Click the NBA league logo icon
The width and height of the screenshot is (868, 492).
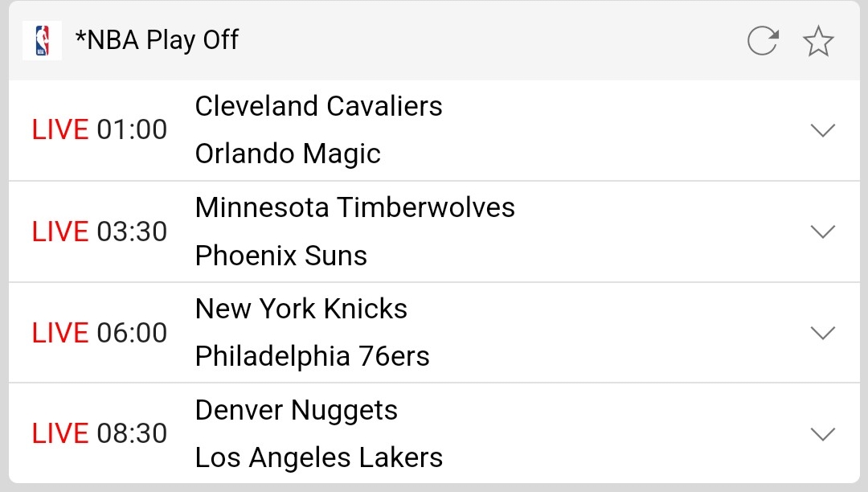click(x=42, y=40)
